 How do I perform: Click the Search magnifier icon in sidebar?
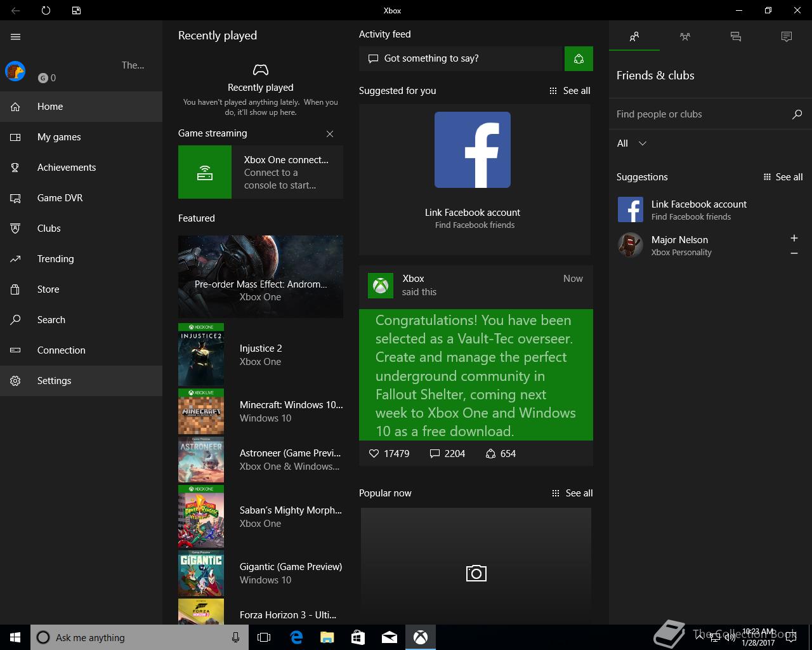16,320
